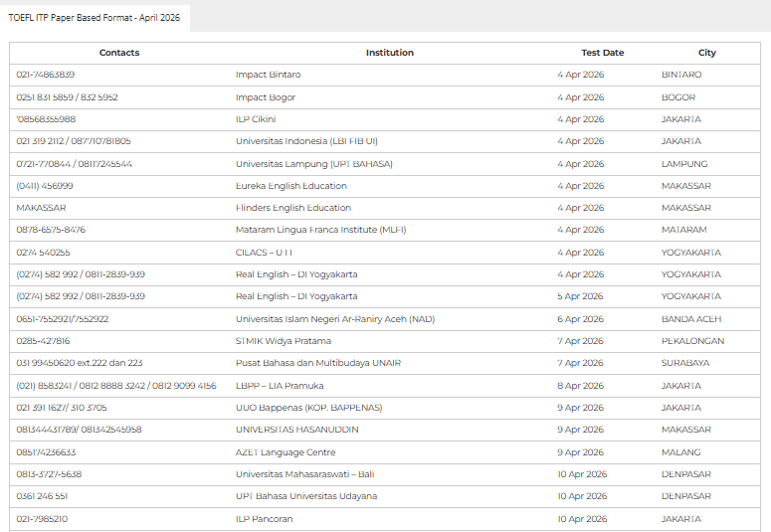This screenshot has height=532, width=771.
Task: Click the Impact Bogor institution name
Action: [x=265, y=97]
